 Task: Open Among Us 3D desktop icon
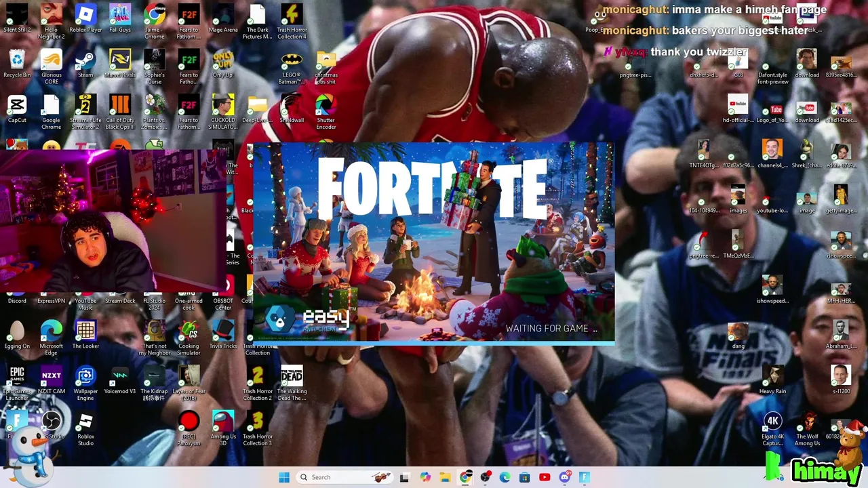pyautogui.click(x=223, y=428)
